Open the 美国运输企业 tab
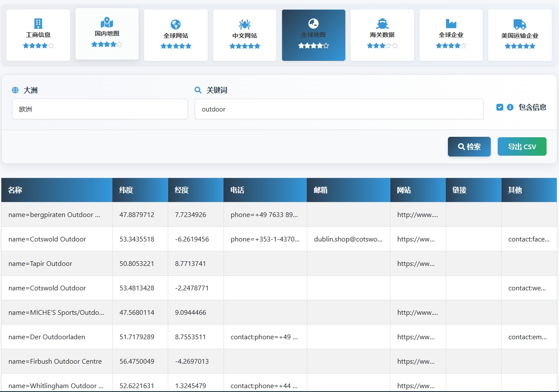 pos(520,35)
